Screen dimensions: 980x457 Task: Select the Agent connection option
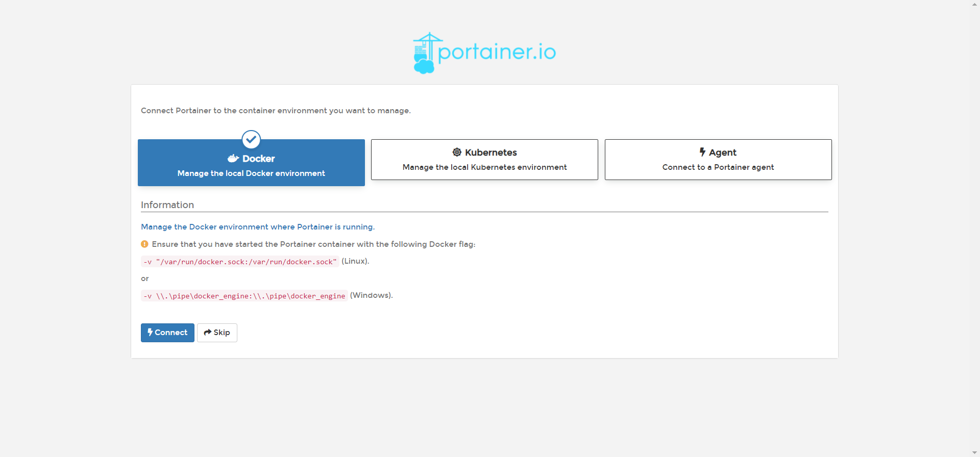tap(718, 160)
